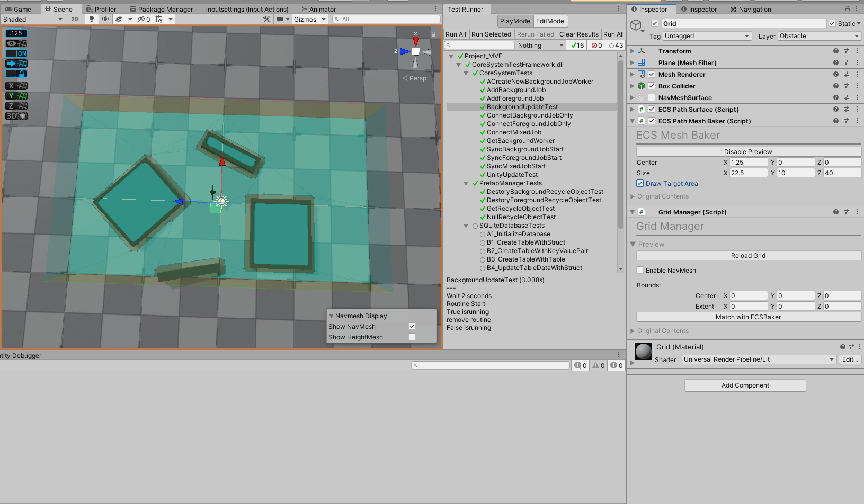Toggle hidden objects visibility icon in Scene toolbar
864x504 pixels.
(x=144, y=19)
